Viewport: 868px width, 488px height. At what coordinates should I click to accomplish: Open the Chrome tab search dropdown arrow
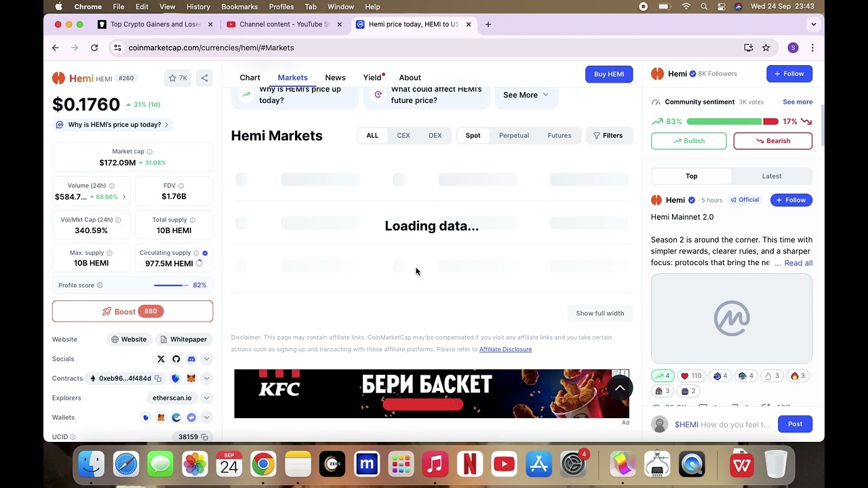click(814, 24)
